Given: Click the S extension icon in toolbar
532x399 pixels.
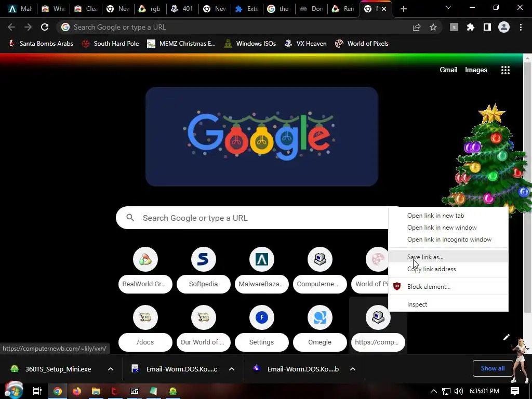Looking at the screenshot, I should click(454, 27).
